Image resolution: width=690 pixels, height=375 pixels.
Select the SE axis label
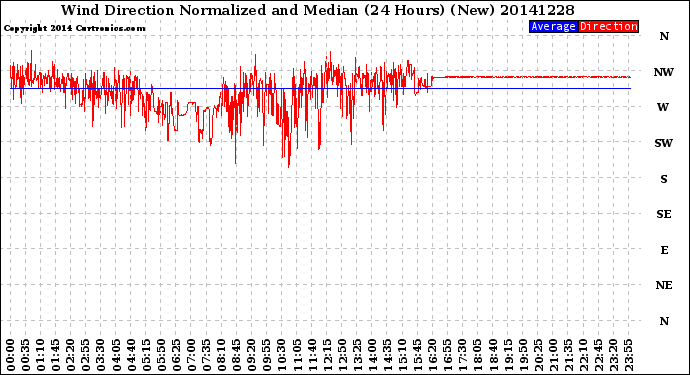[664, 214]
